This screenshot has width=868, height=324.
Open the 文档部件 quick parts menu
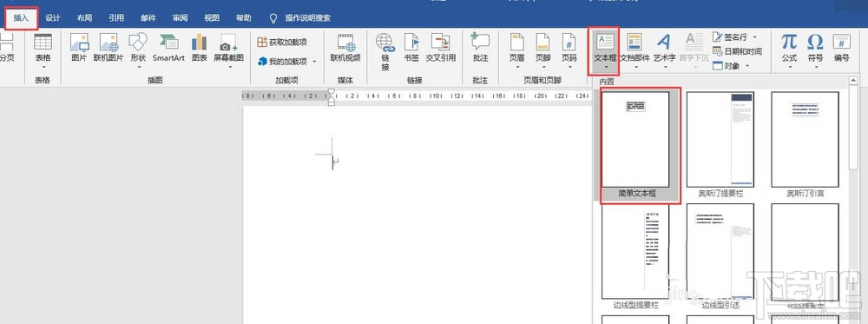point(635,51)
